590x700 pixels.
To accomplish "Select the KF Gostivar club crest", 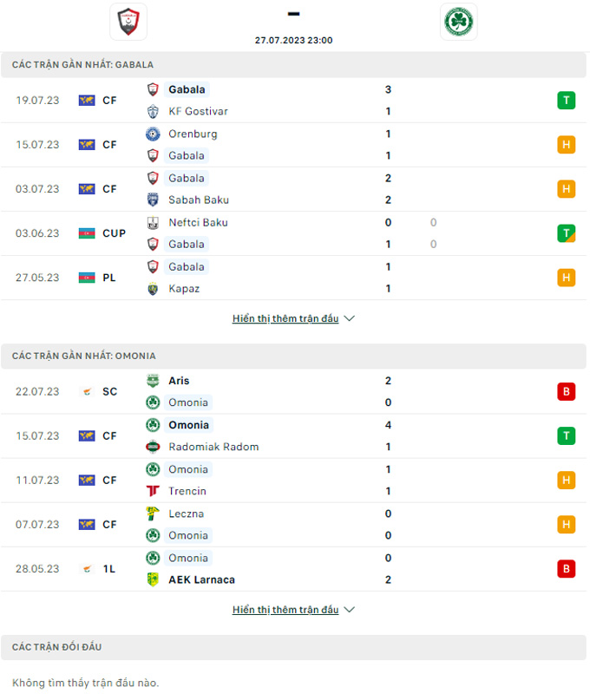I will [153, 111].
